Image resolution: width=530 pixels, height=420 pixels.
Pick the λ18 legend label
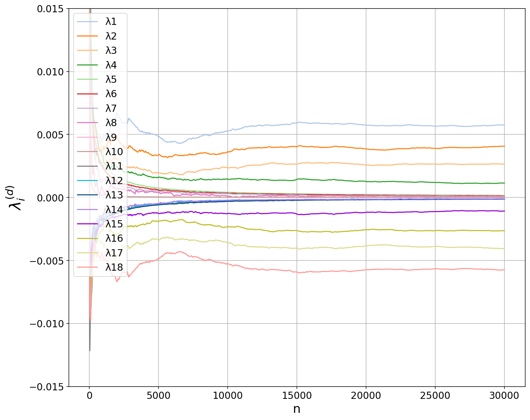[114, 267]
